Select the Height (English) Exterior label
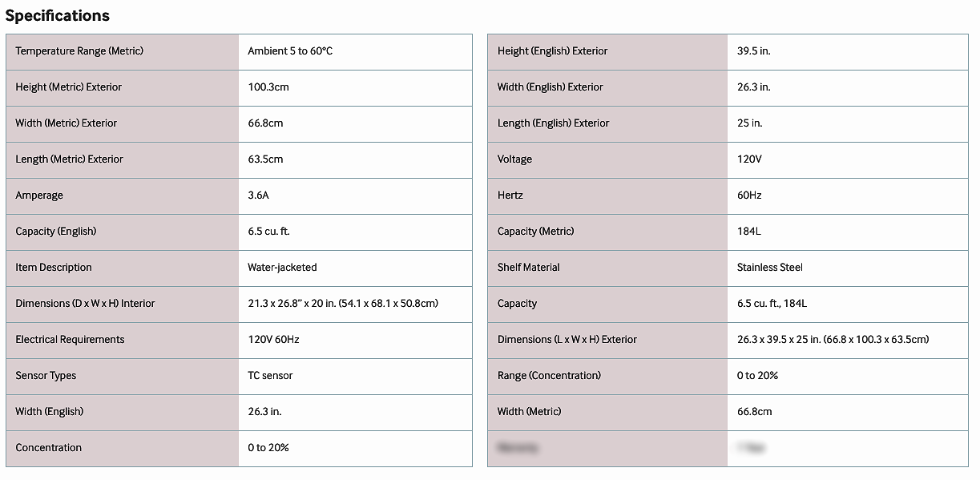This screenshot has height=480, width=980. (x=552, y=51)
